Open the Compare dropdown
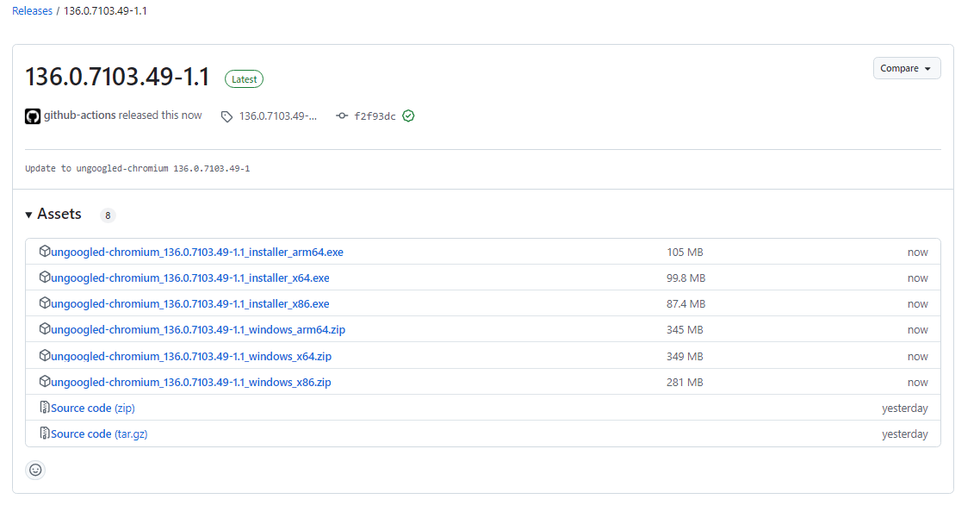The height and width of the screenshot is (524, 980). 906,68
